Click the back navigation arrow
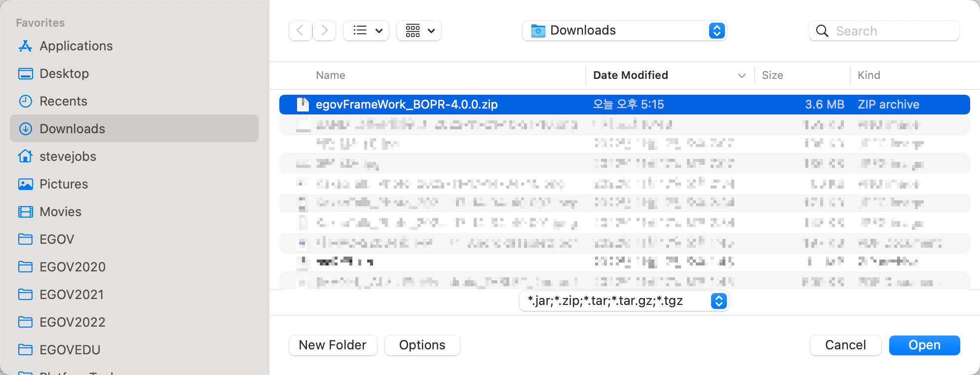Screen dimensions: 980x375 300,31
